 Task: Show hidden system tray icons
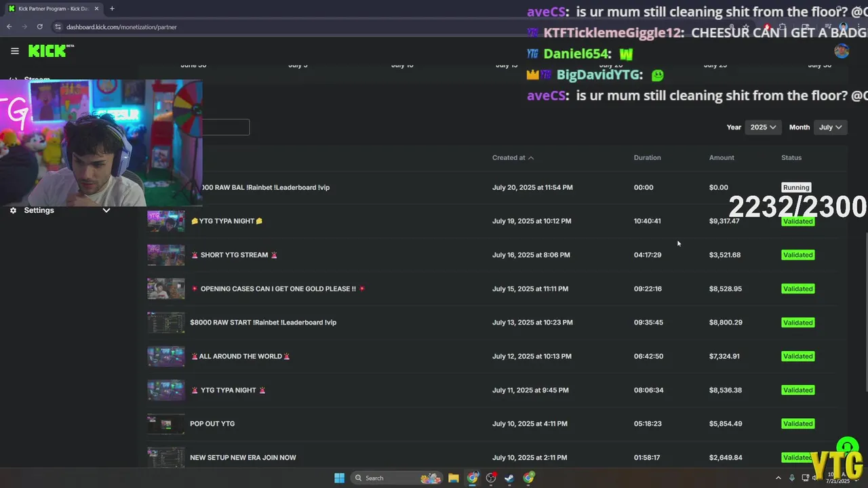click(x=778, y=478)
